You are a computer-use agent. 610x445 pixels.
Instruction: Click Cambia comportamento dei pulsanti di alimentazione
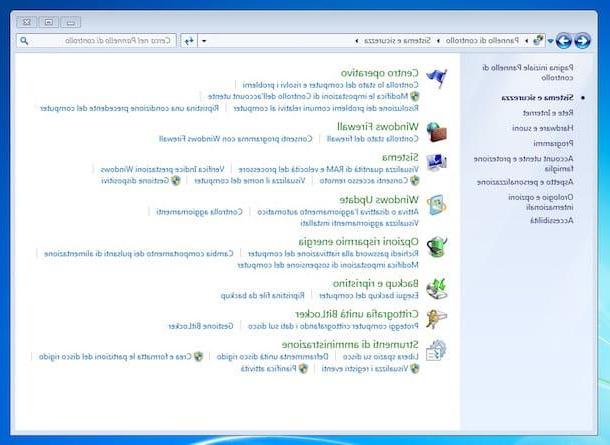[x=139, y=254]
